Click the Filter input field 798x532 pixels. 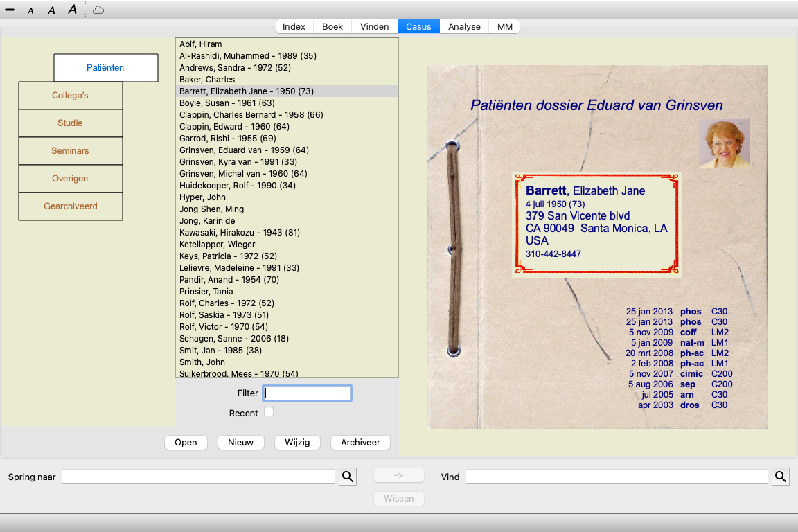307,393
